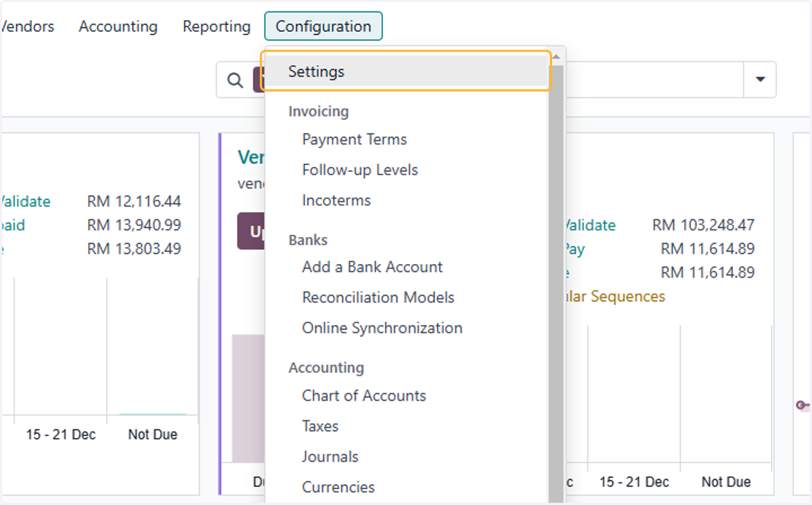Click the scrollbar up arrow
812x505 pixels.
[x=556, y=57]
